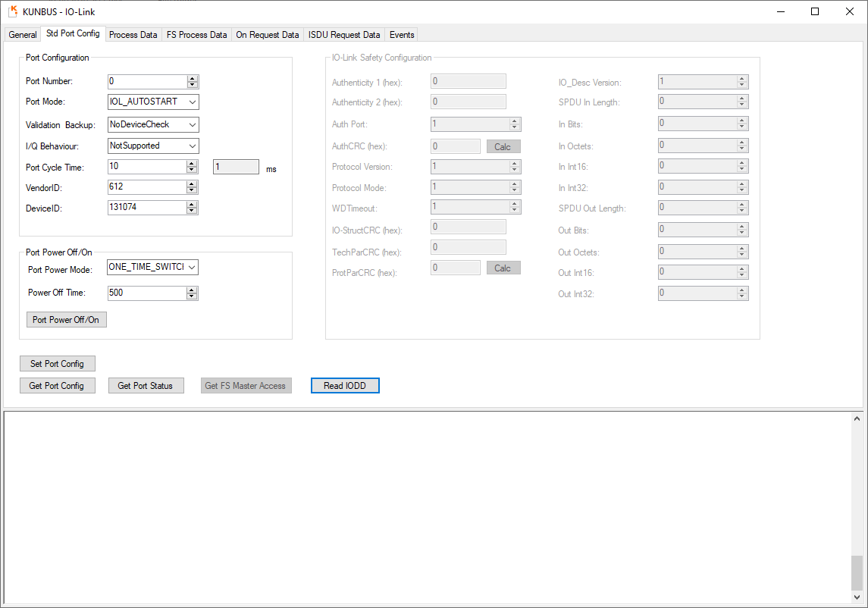Switch to the Process Data tab

pos(133,35)
